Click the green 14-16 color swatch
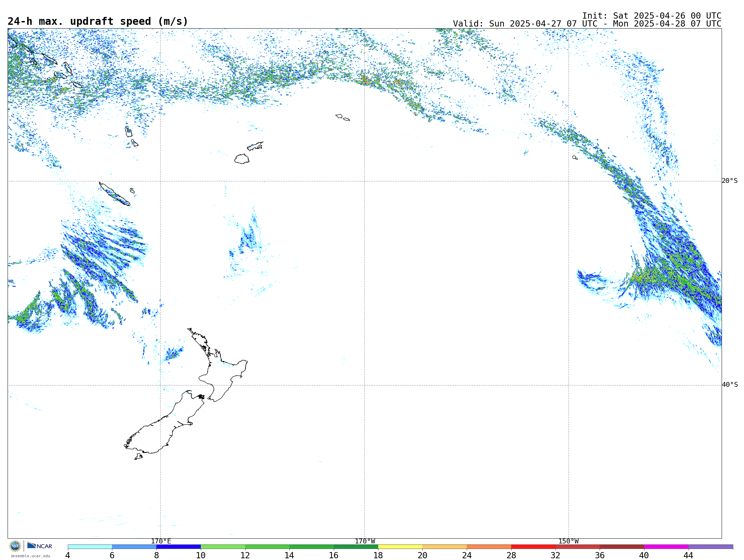 coord(312,547)
